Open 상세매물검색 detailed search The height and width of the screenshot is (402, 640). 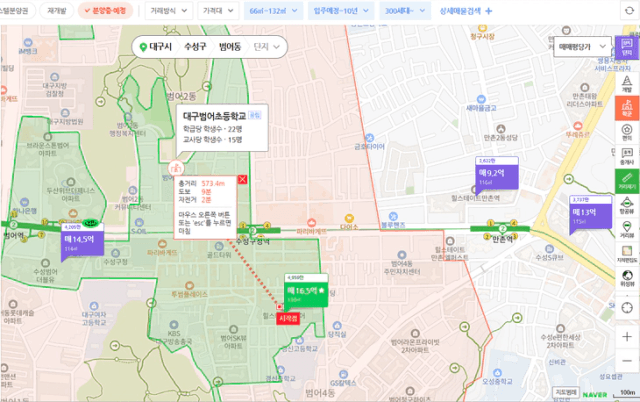click(466, 11)
